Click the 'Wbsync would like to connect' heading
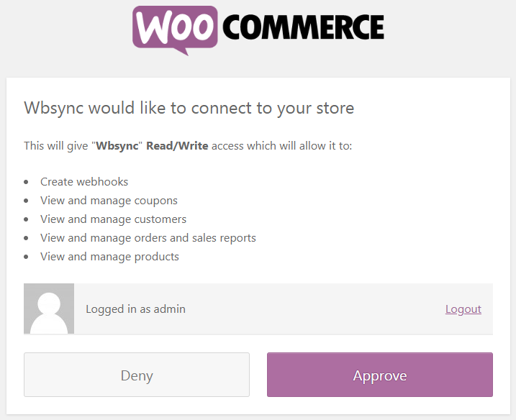Screen dimensions: 516x420 (x=189, y=108)
